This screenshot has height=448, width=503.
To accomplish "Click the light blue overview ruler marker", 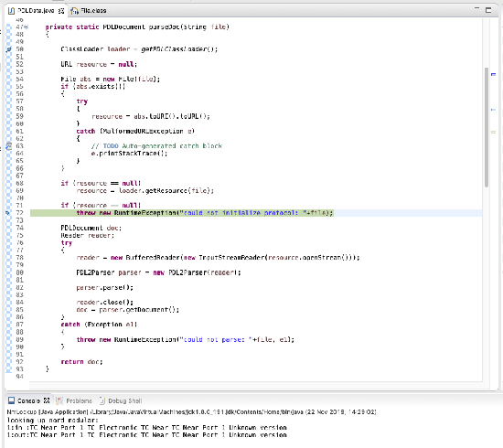I will pos(493,110).
